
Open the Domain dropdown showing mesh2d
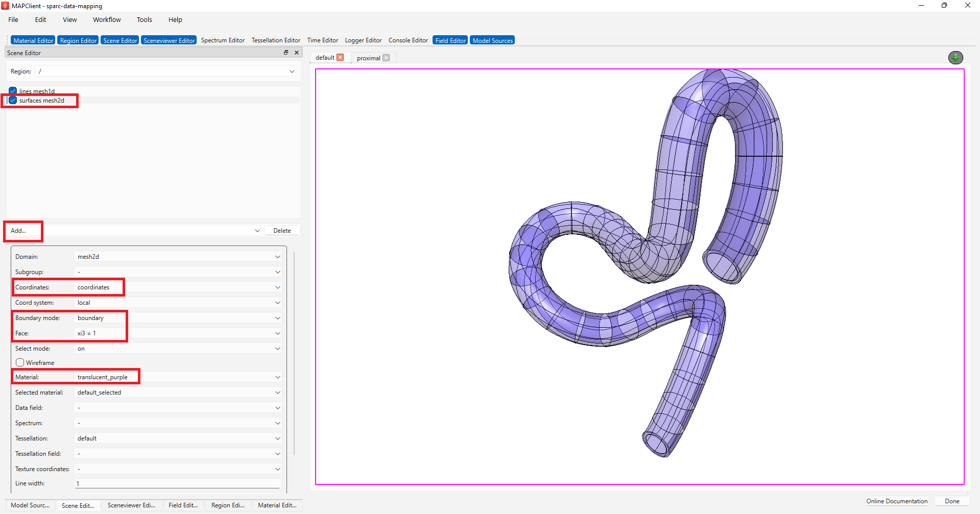pyautogui.click(x=178, y=257)
